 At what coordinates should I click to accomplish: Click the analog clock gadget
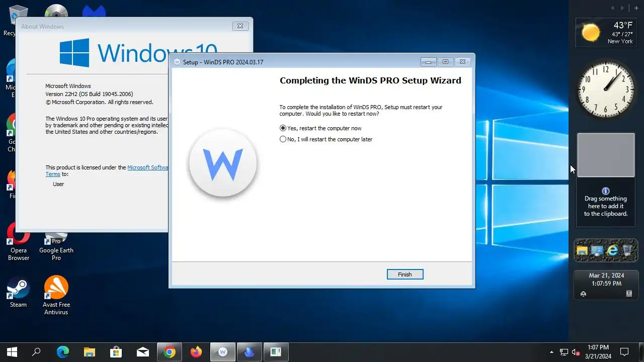(606, 89)
